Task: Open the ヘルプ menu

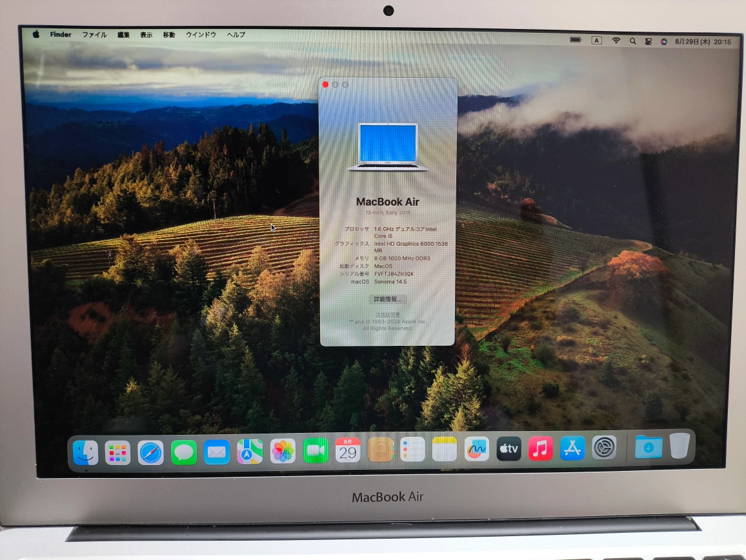Action: click(236, 35)
